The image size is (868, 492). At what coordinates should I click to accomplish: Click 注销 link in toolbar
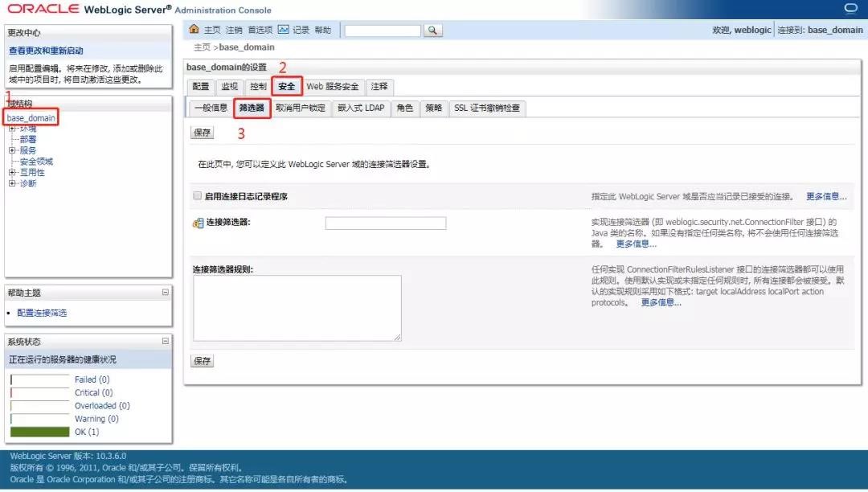[x=234, y=30]
